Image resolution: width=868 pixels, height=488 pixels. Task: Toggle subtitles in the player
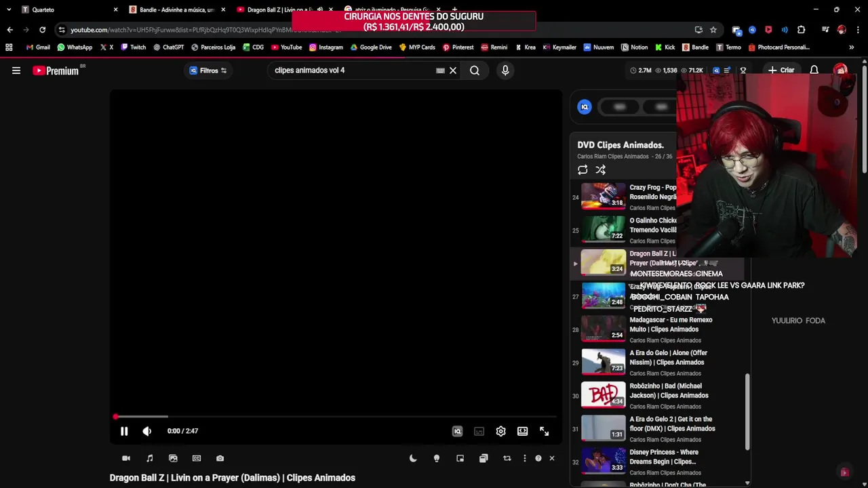[479, 431]
